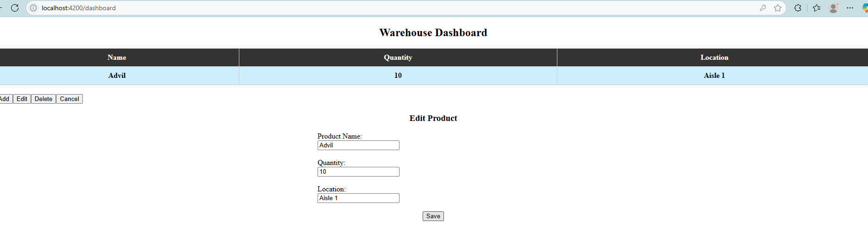Open the password manager key icon

763,8
